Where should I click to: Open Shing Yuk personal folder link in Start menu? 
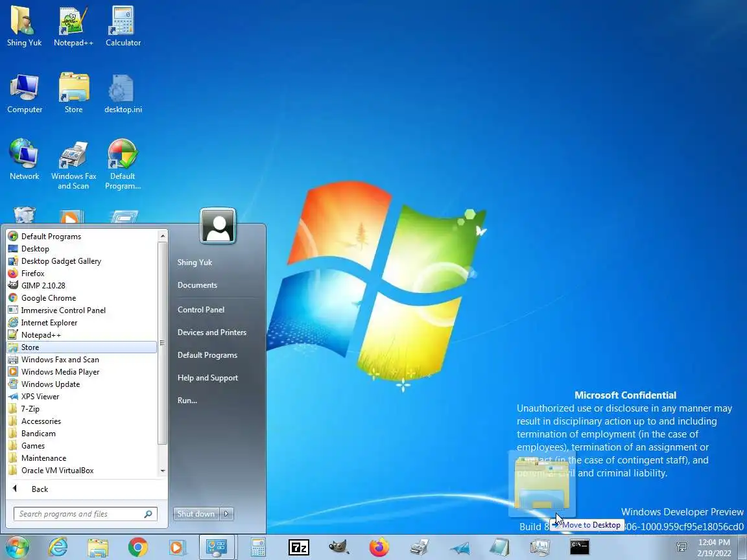[195, 262]
